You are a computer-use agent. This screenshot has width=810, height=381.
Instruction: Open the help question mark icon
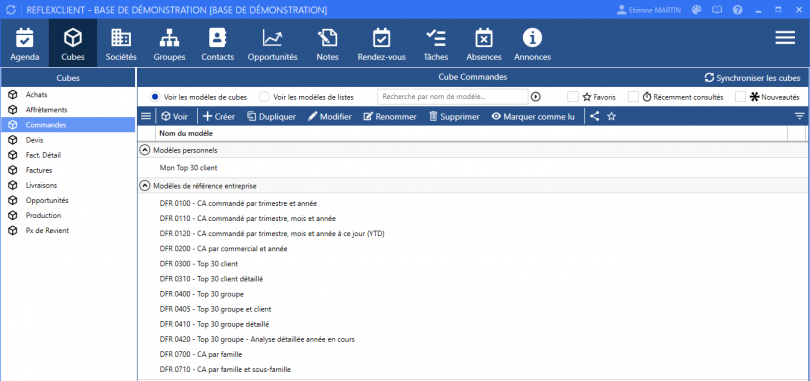click(738, 10)
